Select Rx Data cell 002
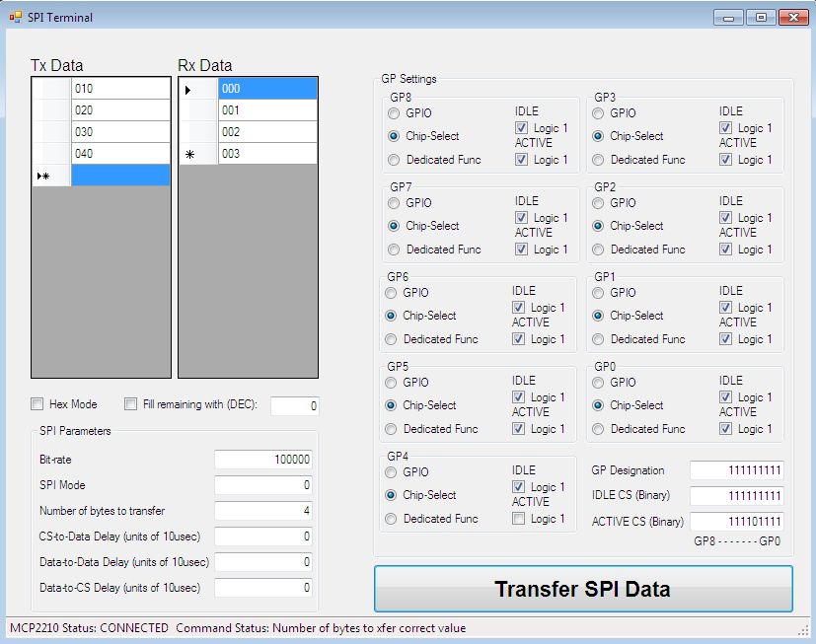The height and width of the screenshot is (644, 816). click(x=267, y=131)
